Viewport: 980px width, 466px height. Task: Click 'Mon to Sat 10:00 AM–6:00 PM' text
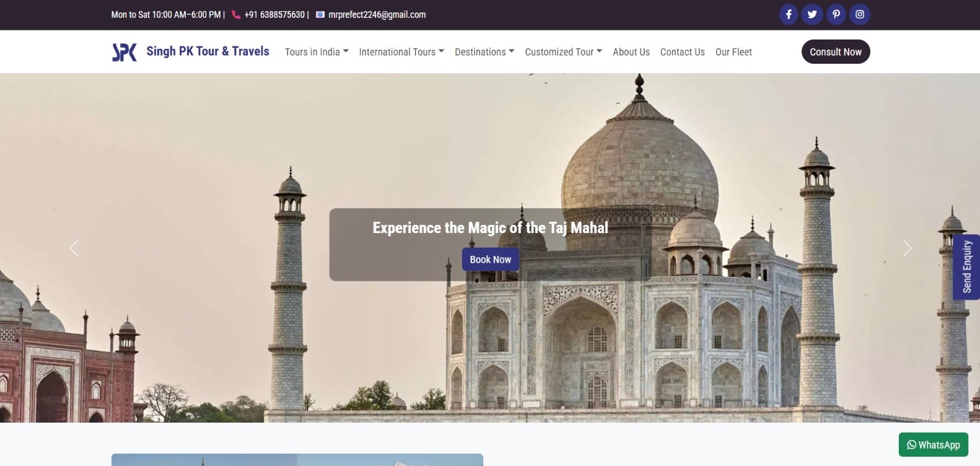coord(166,15)
